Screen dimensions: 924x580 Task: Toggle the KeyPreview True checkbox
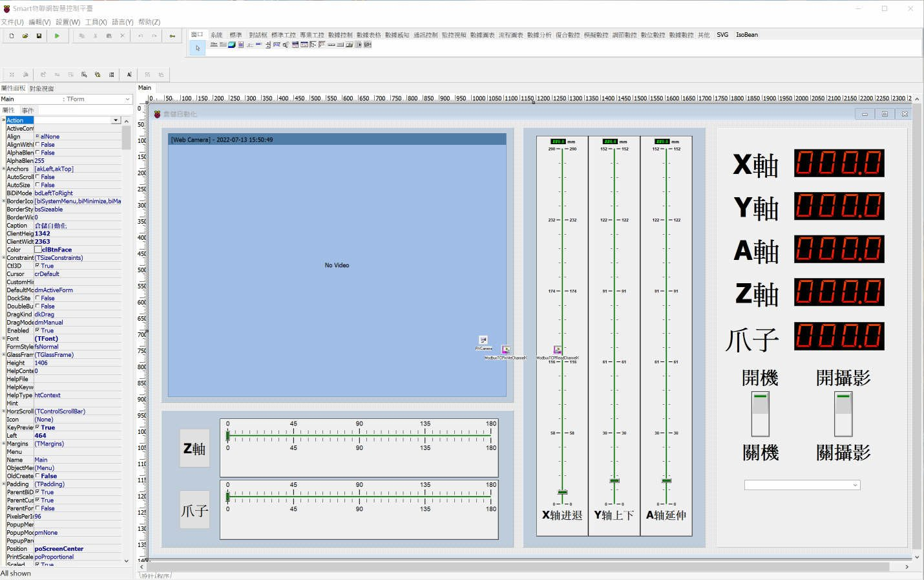pos(37,427)
